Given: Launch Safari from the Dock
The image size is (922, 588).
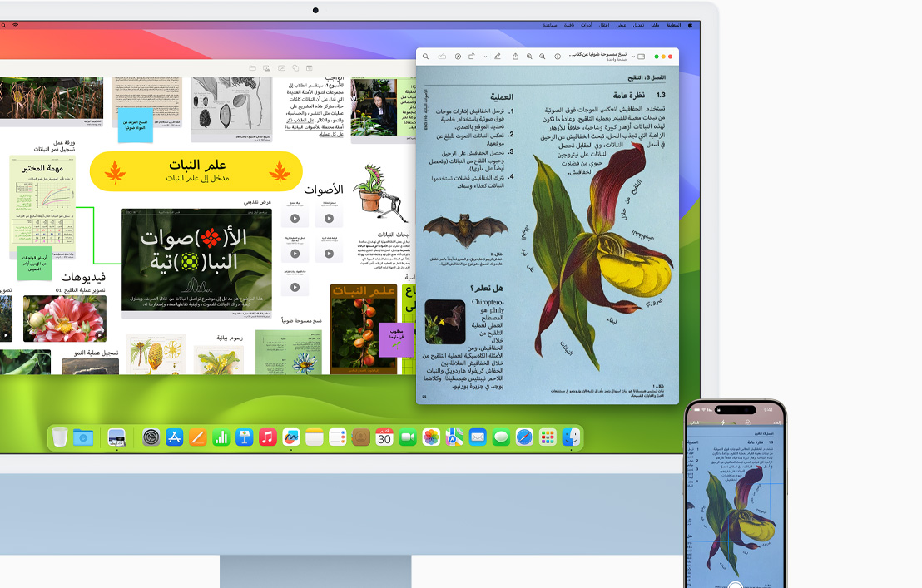Looking at the screenshot, I should 524,437.
